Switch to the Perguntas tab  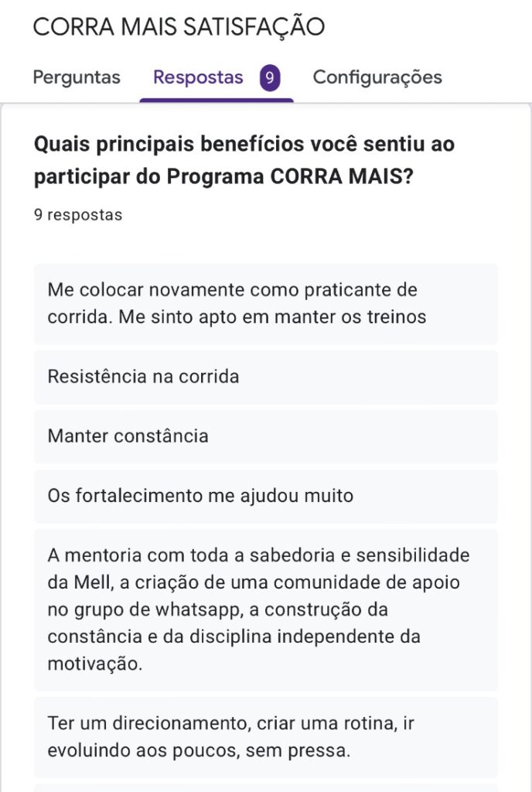click(77, 77)
